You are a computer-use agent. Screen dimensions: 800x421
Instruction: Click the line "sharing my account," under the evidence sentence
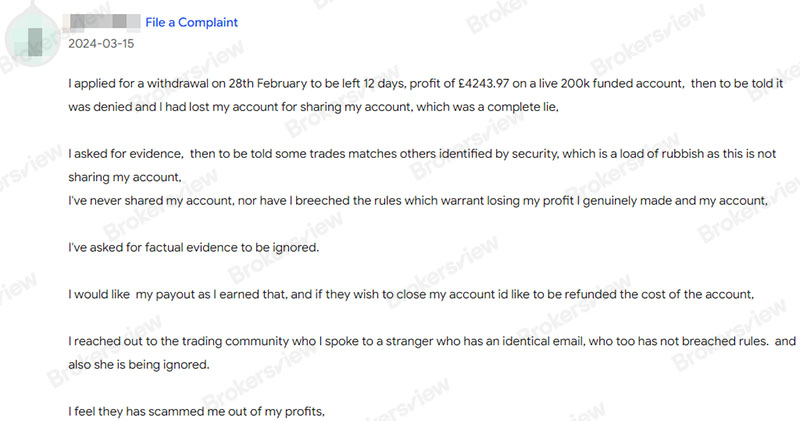[x=123, y=177]
